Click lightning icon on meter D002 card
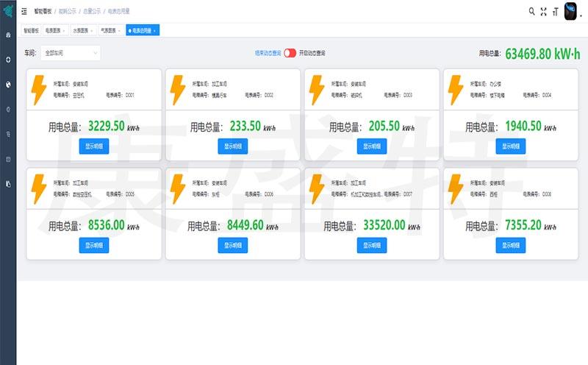Image resolution: width=588 pixels, height=365 pixels. click(177, 90)
